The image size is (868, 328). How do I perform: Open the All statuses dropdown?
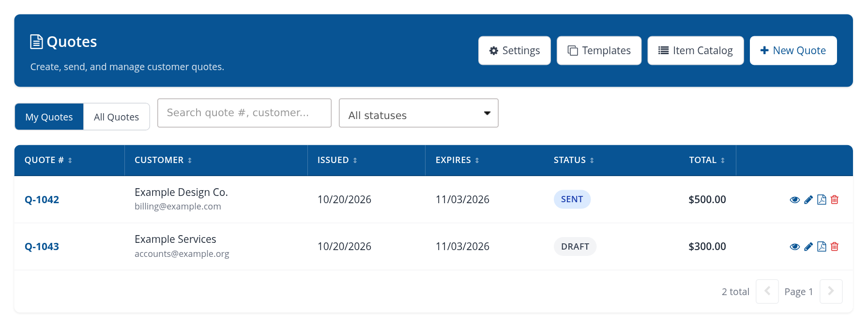(419, 113)
